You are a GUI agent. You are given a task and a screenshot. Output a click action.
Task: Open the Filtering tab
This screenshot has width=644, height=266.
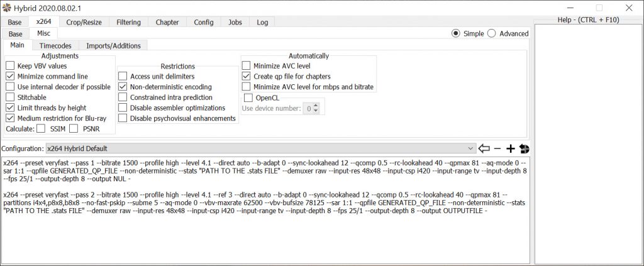pyautogui.click(x=128, y=22)
